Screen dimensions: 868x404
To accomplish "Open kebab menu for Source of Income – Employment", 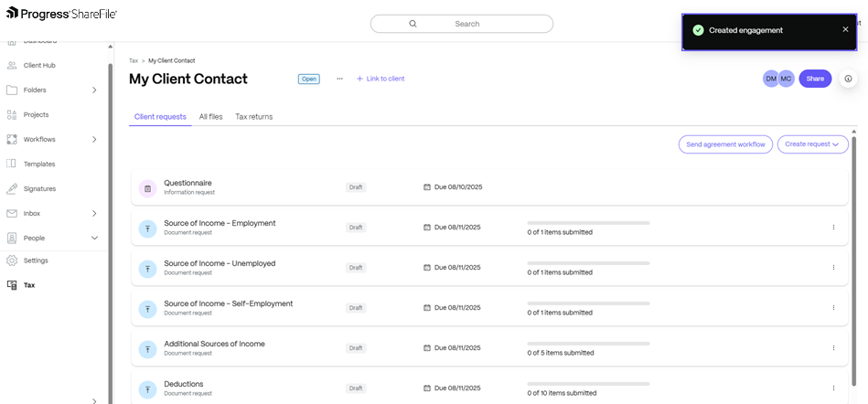I will [833, 227].
